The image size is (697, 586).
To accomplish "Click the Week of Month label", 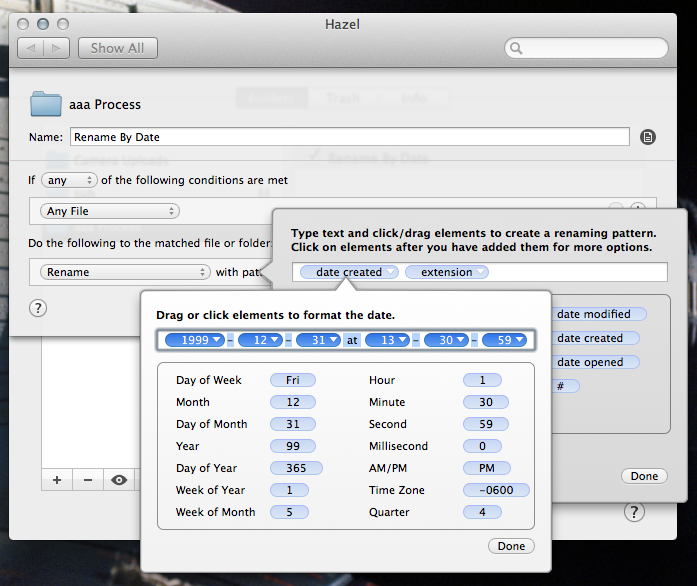I will (x=216, y=512).
